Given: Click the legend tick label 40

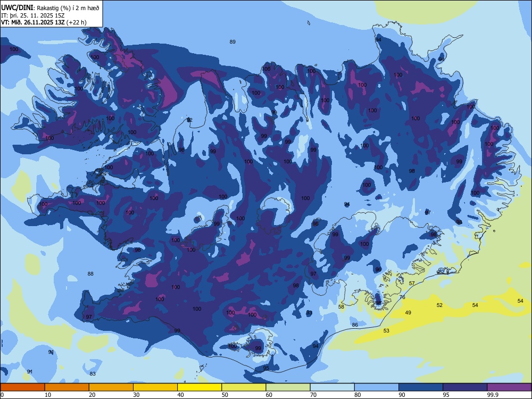Looking at the screenshot, I should pyautogui.click(x=181, y=395).
